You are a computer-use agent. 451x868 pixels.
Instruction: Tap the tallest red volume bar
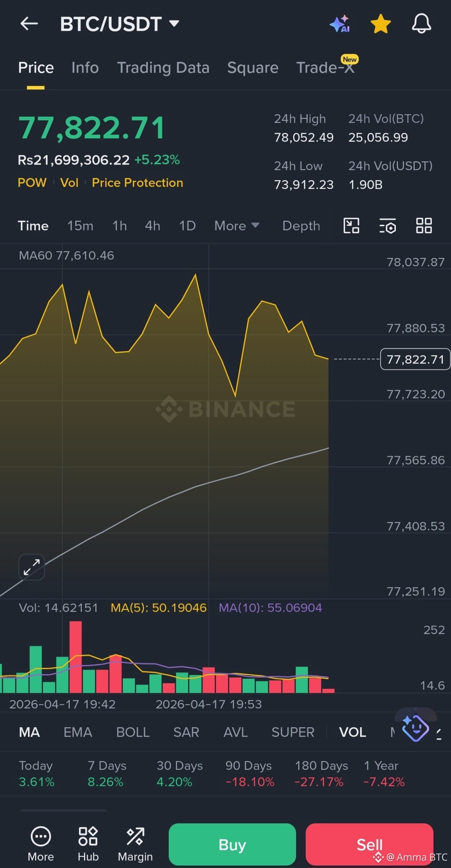(x=76, y=657)
